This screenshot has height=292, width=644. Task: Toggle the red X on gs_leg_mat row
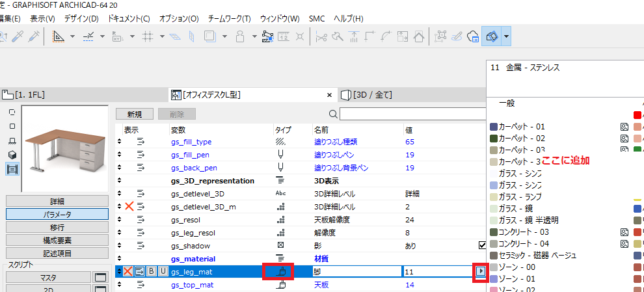coord(129,272)
